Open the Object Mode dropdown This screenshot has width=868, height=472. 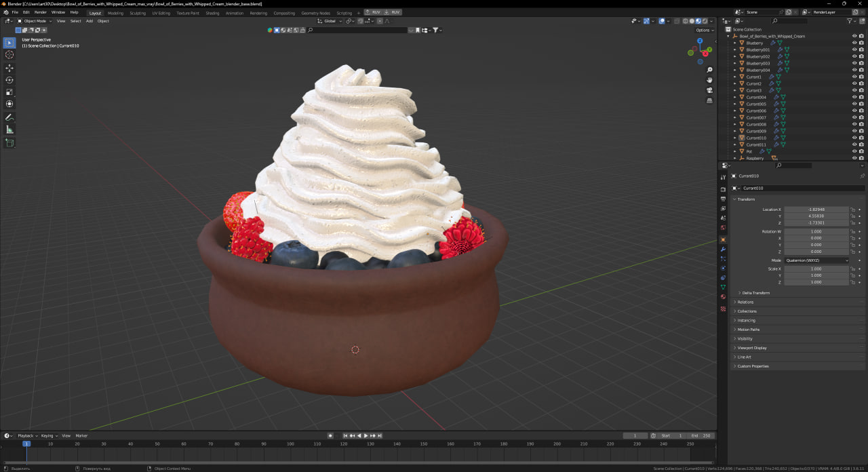click(35, 21)
